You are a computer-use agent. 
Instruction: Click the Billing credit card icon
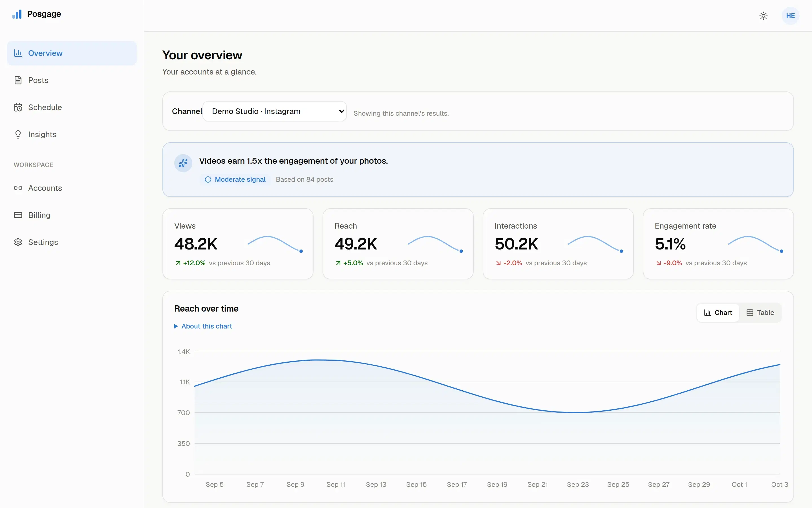click(18, 215)
